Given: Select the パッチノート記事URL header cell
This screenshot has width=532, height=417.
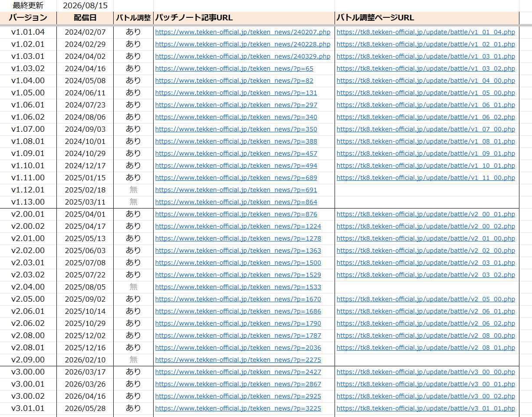Looking at the screenshot, I should (244, 18).
